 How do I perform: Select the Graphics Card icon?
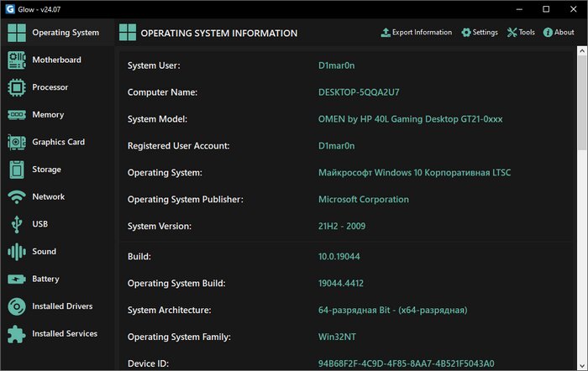tap(17, 142)
